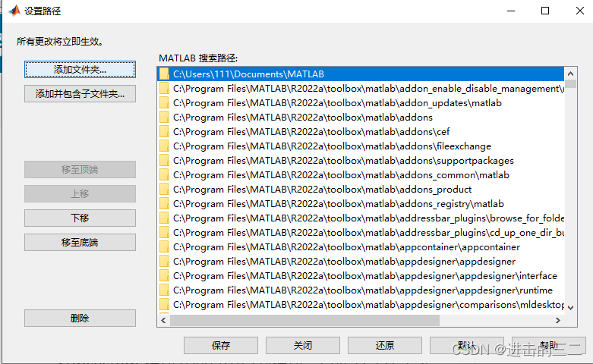Select the addressbar_plugins\browse_for_folder row
The image size is (593, 364).
click(361, 218)
